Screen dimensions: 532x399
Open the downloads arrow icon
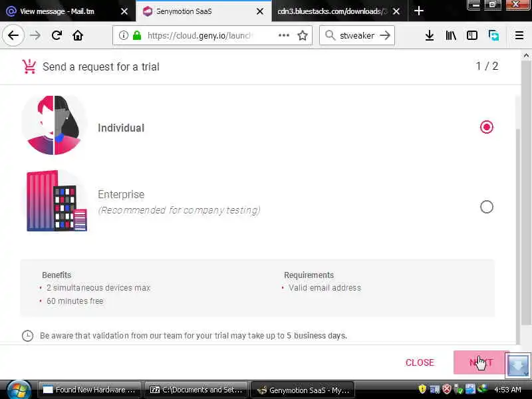pos(429,35)
